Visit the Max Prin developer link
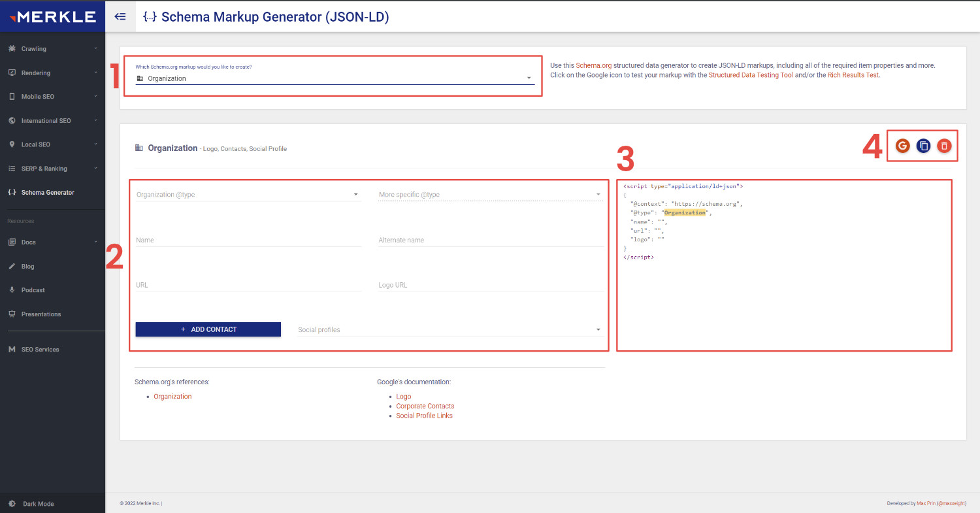 (x=941, y=504)
